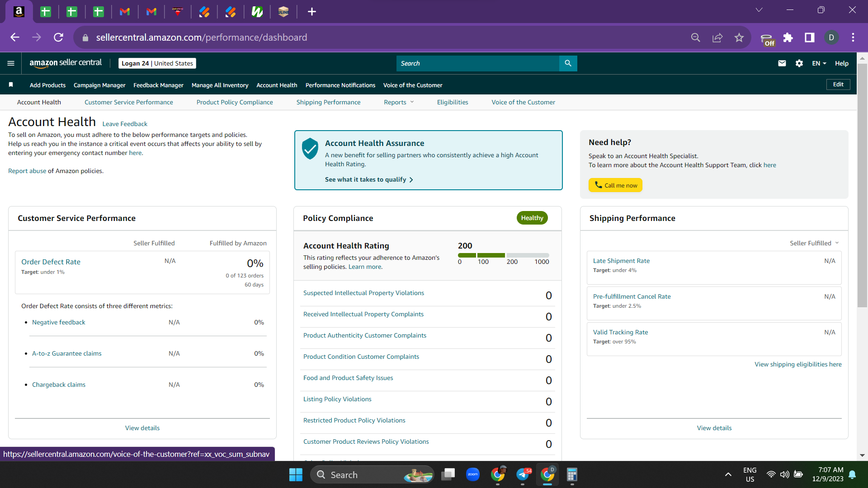The image size is (868, 488).
Task: Select the Shipping Performance tab
Action: coord(329,102)
